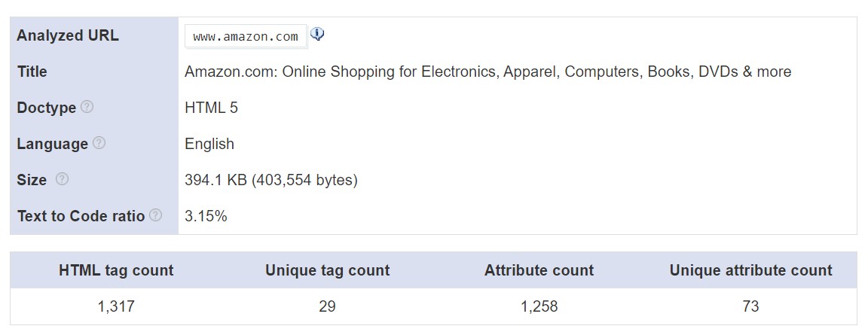Click the 3.15% ratio value
The height and width of the screenshot is (332, 868).
206,216
